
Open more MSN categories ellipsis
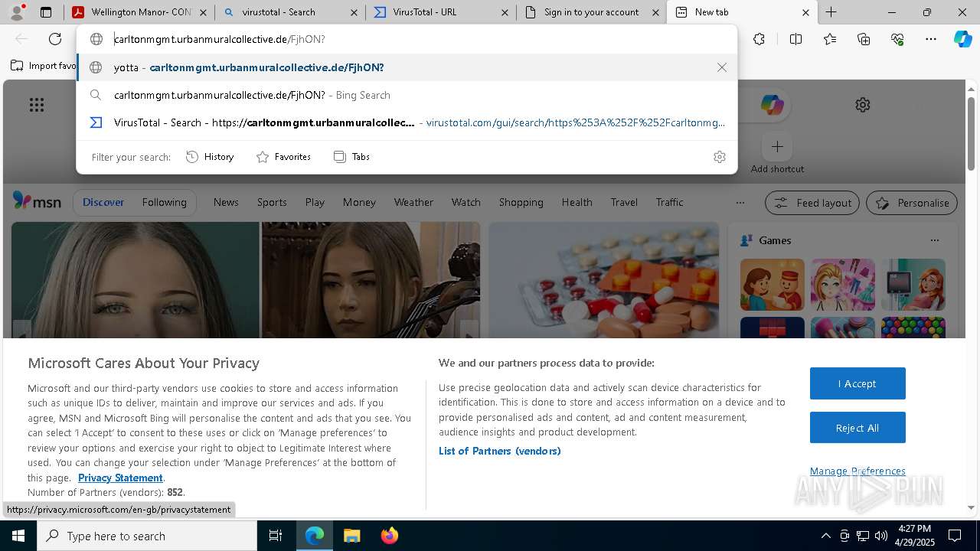[x=740, y=203]
